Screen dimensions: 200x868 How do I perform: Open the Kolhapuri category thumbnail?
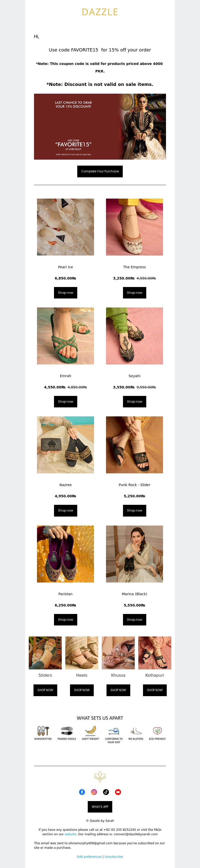pos(155,653)
